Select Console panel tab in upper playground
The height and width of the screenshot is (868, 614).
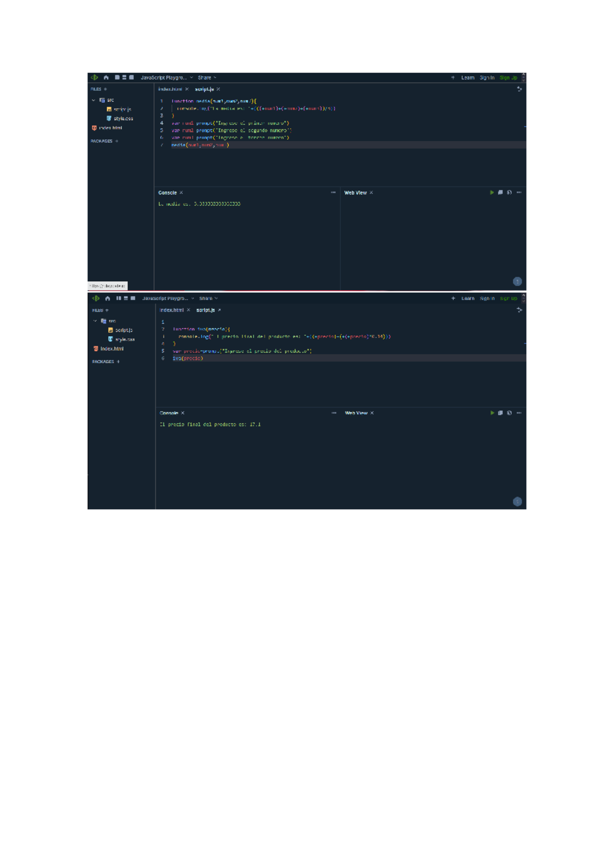coord(167,193)
